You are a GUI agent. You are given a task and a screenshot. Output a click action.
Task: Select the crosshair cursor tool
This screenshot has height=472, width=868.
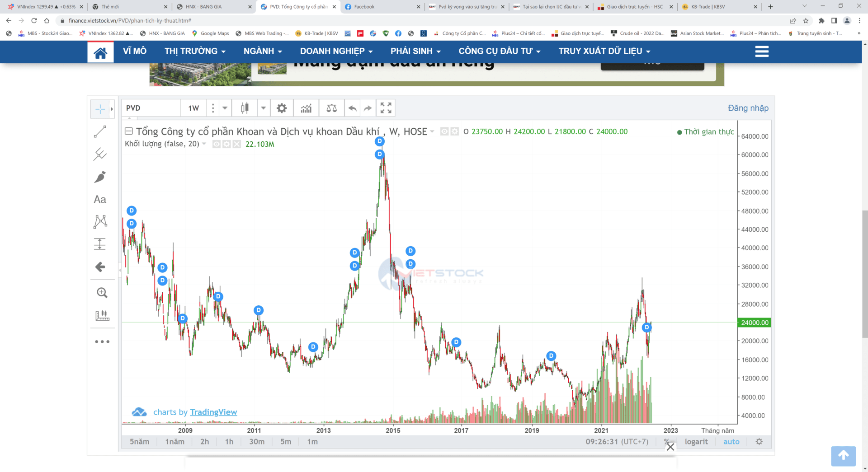coord(100,109)
